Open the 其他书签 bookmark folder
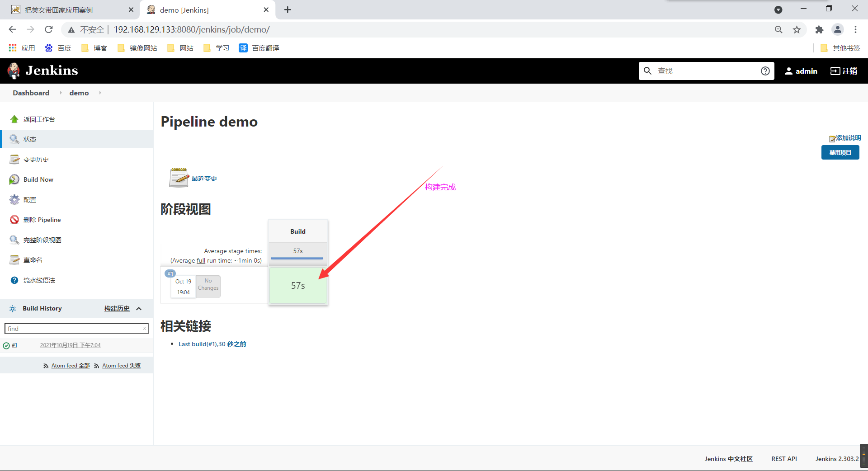This screenshot has height=471, width=868. [x=840, y=48]
